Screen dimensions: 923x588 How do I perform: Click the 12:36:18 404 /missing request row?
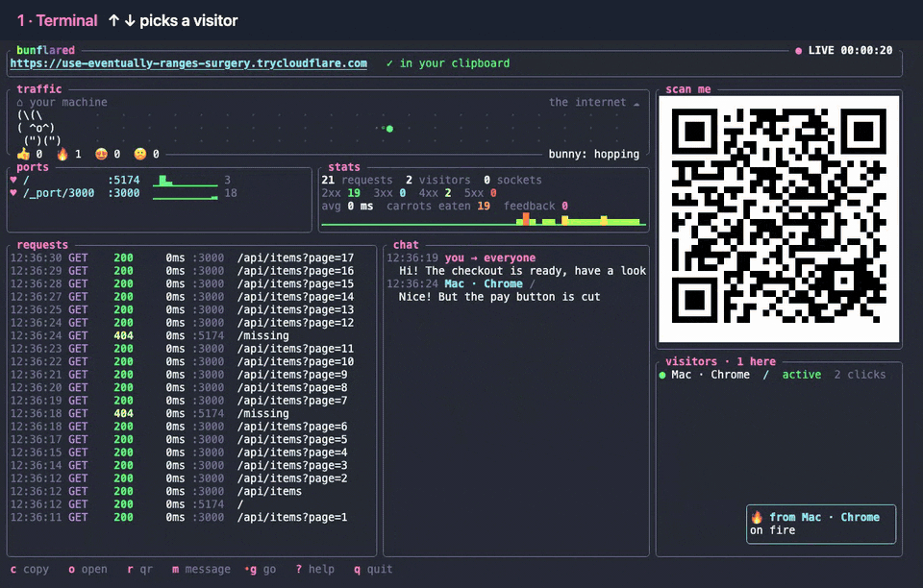[x=150, y=413]
